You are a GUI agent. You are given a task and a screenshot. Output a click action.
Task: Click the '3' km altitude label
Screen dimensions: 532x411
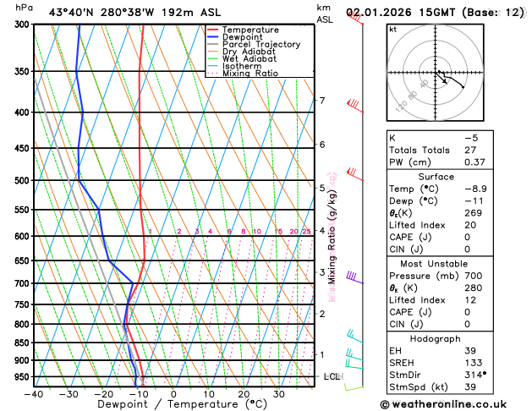[322, 272]
